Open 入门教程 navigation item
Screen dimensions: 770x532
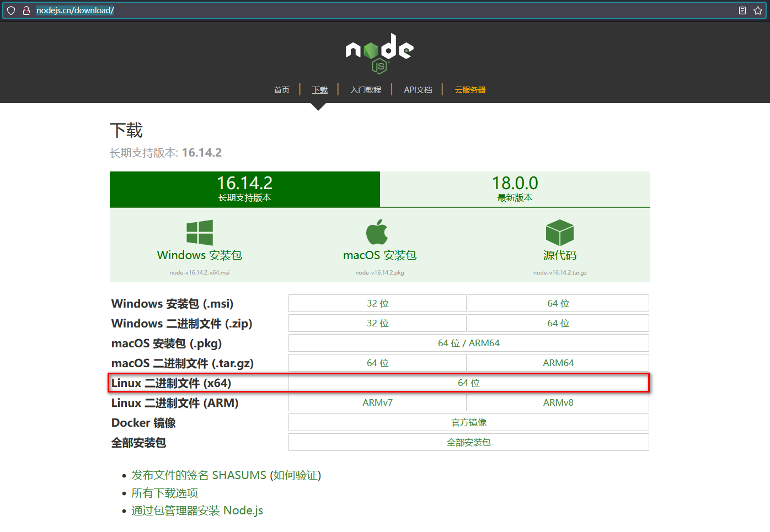tap(366, 90)
